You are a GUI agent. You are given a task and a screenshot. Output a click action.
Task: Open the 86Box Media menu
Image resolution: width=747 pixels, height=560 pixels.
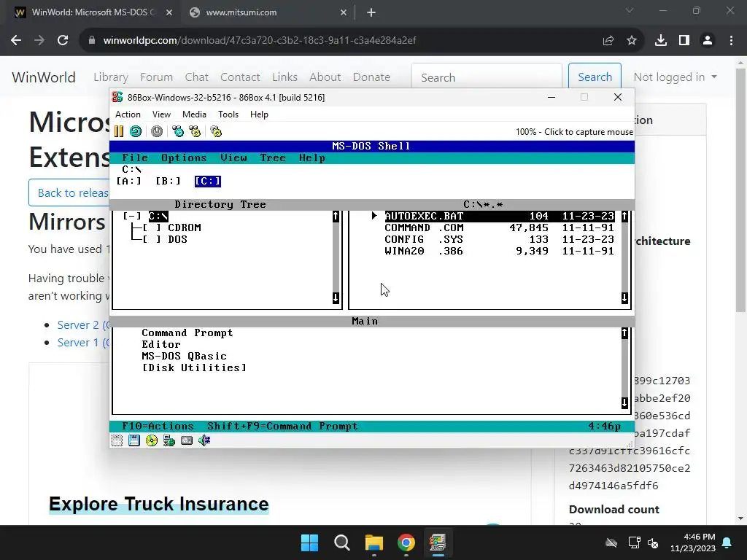[x=194, y=114]
